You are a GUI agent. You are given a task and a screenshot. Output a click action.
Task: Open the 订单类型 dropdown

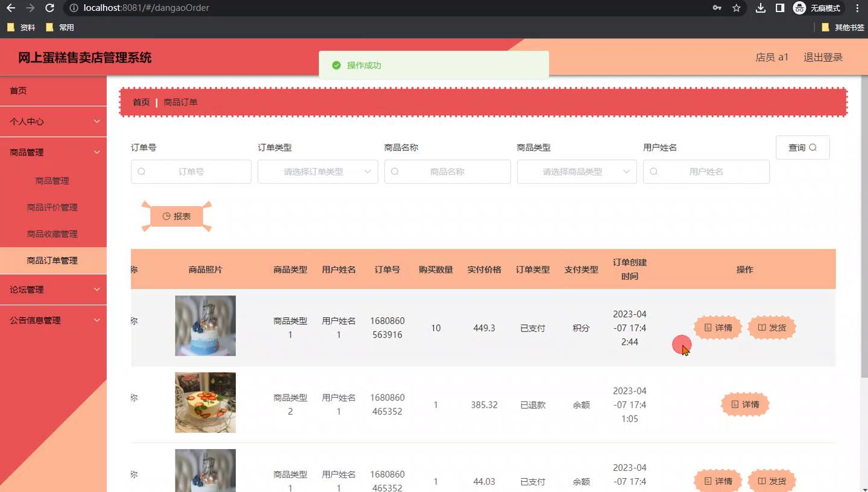click(x=318, y=172)
